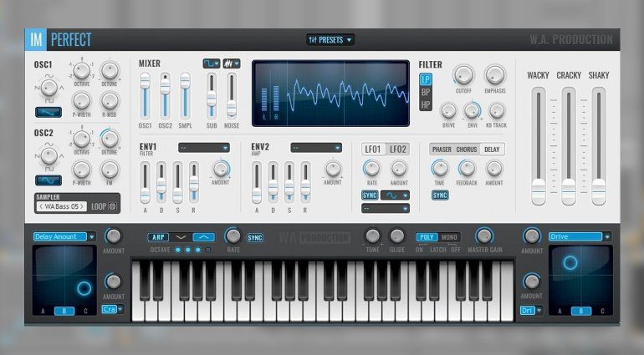This screenshot has width=644, height=355.
Task: Click the Glide knob
Action: point(396,236)
